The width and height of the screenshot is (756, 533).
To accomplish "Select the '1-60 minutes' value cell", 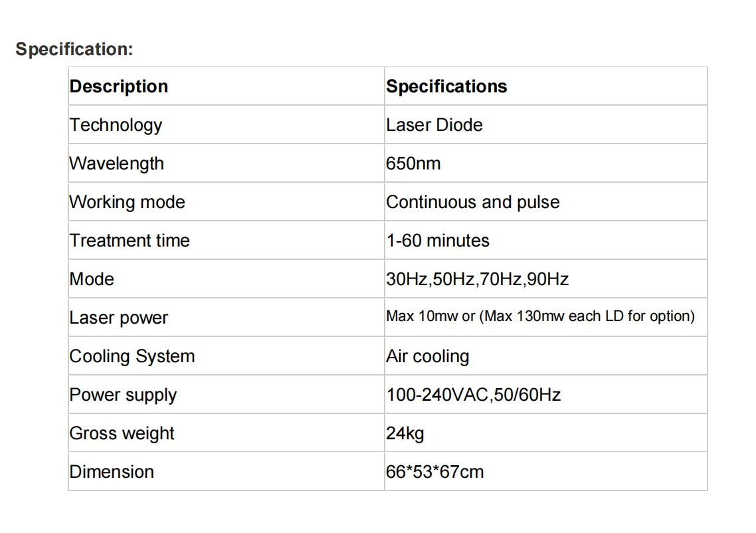I will coord(438,241).
